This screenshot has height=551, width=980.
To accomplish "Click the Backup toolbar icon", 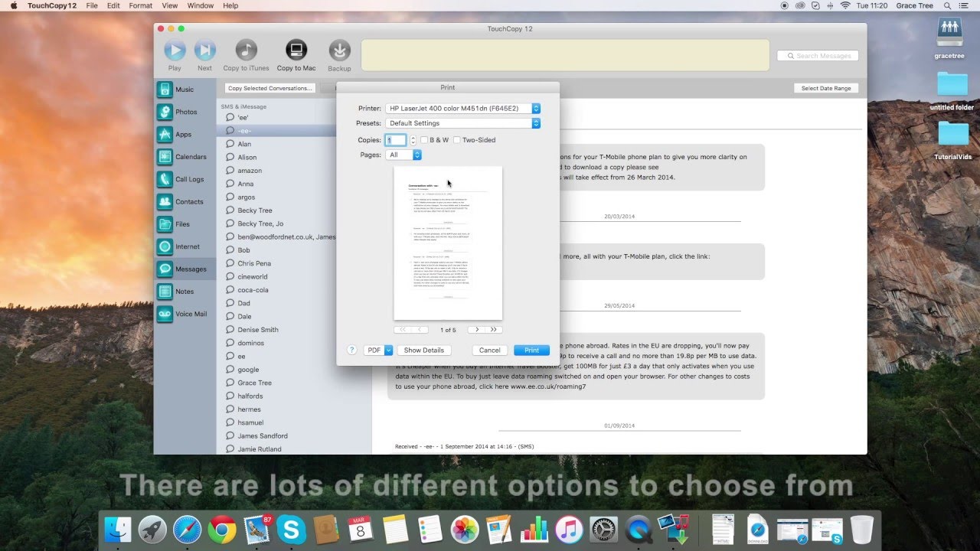I will pos(339,51).
